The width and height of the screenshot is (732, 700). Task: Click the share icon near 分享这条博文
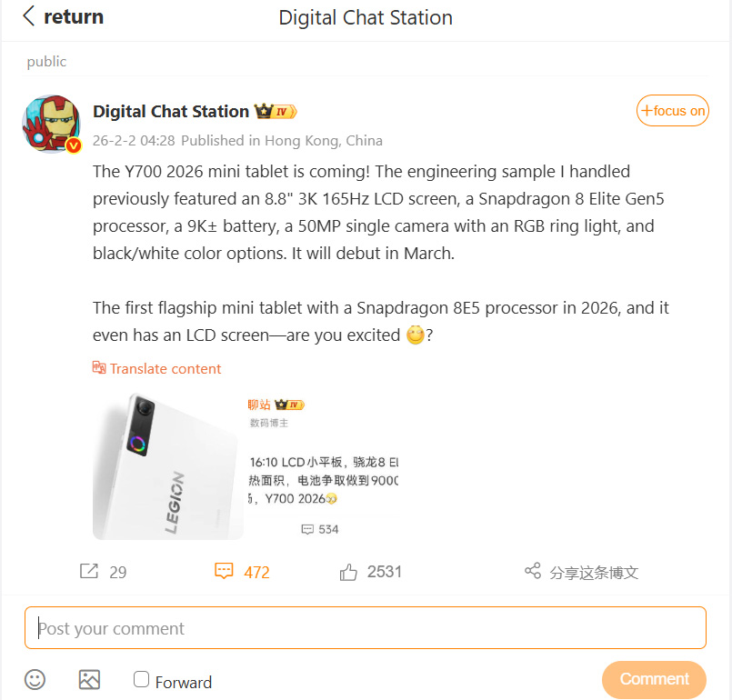[x=533, y=571]
